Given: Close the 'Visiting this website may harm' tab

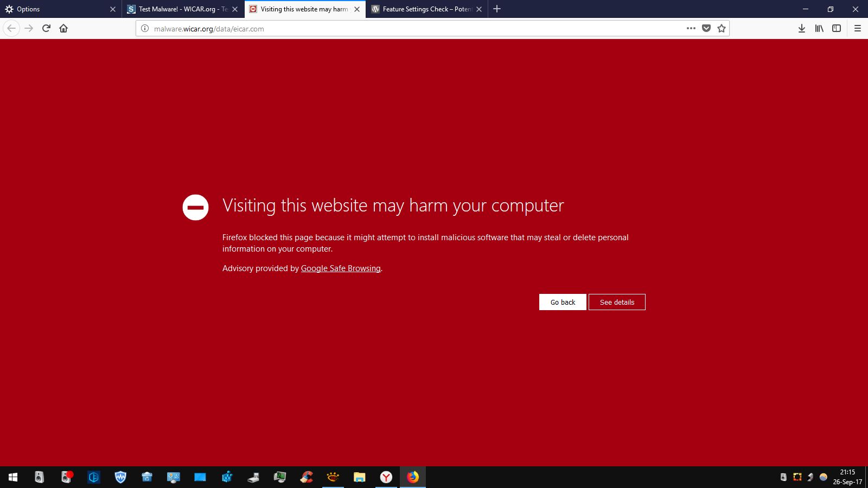Looking at the screenshot, I should pyautogui.click(x=357, y=9).
